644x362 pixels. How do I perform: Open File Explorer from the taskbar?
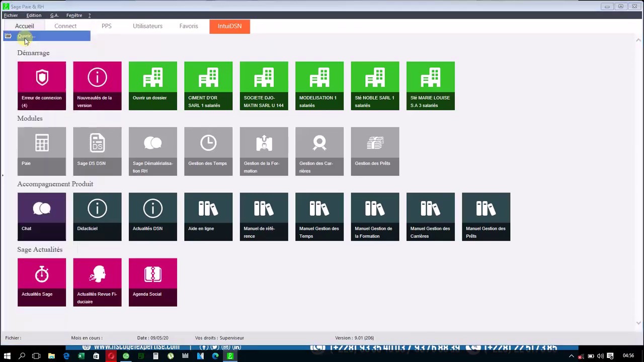[51, 356]
